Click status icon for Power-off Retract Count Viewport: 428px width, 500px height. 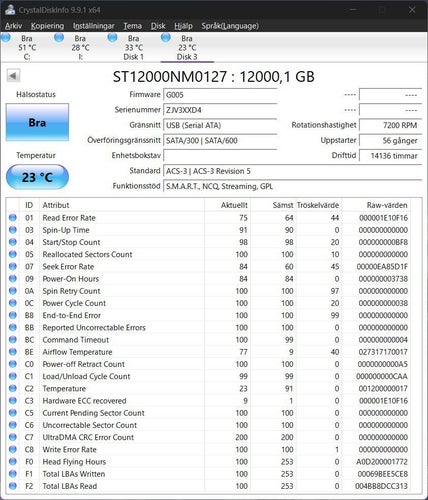coord(13,364)
